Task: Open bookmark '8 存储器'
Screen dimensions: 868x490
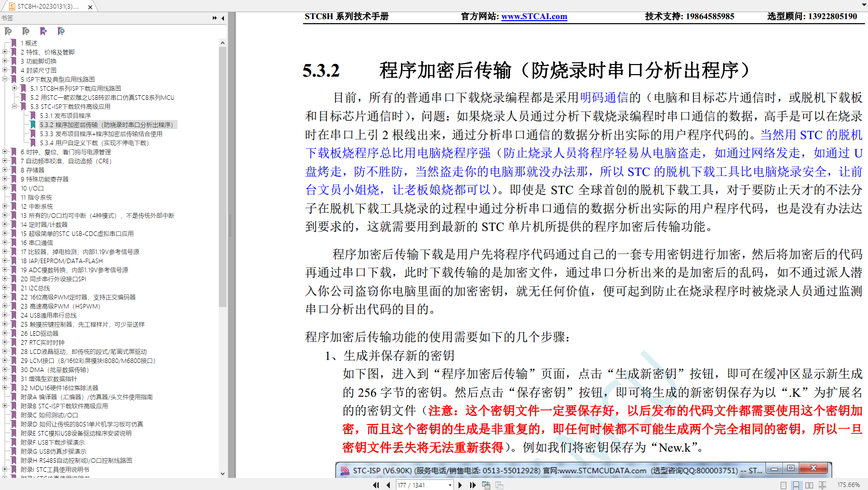Action: [x=32, y=170]
